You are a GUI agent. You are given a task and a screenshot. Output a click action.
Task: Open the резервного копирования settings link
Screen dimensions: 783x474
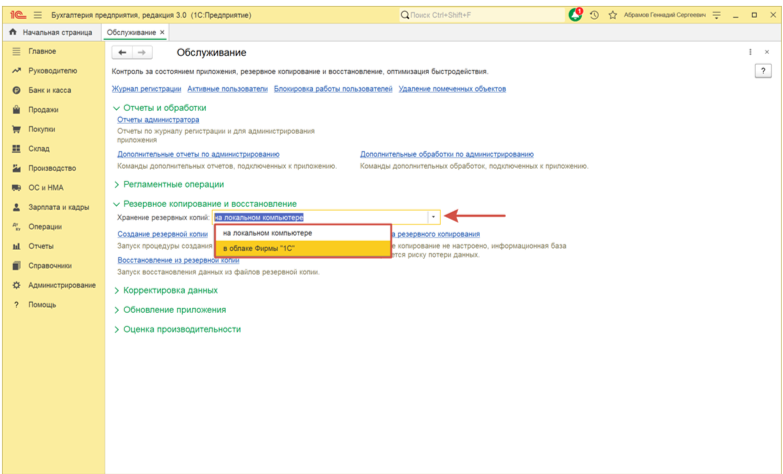click(x=435, y=234)
